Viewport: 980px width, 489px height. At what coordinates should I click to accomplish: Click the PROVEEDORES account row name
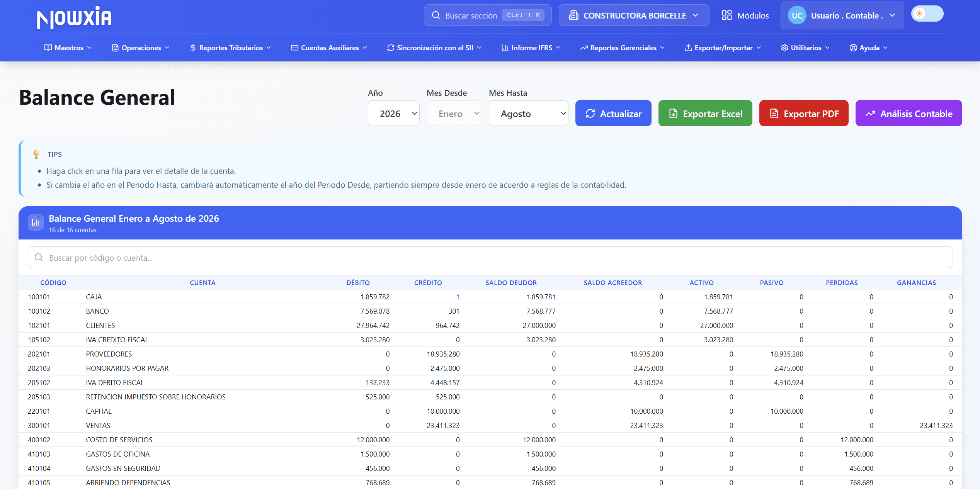[109, 354]
